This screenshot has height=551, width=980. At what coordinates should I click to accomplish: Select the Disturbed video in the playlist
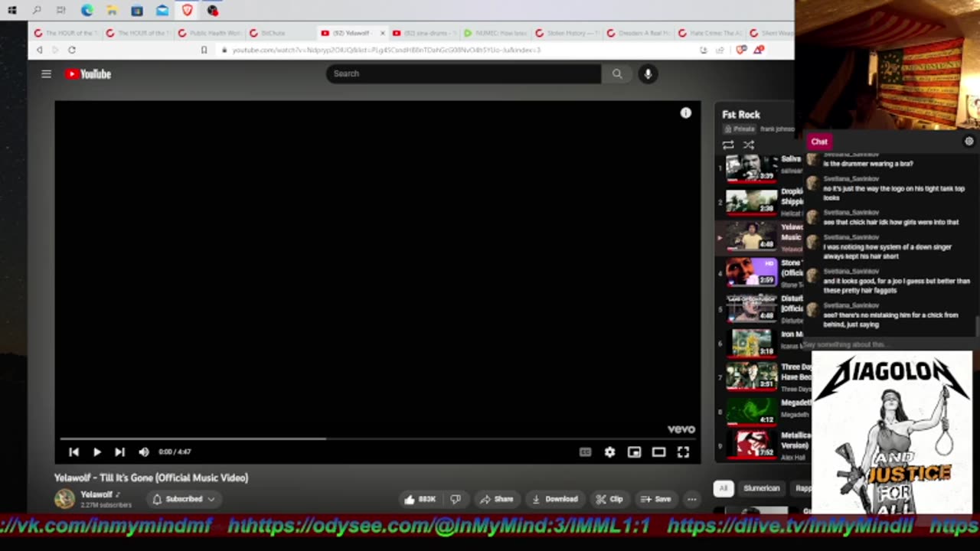[x=751, y=308]
